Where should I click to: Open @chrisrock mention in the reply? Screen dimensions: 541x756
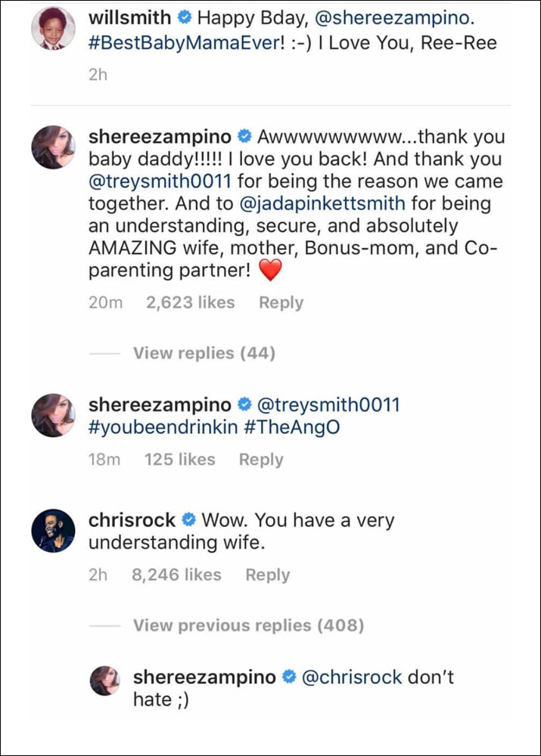[x=352, y=677]
